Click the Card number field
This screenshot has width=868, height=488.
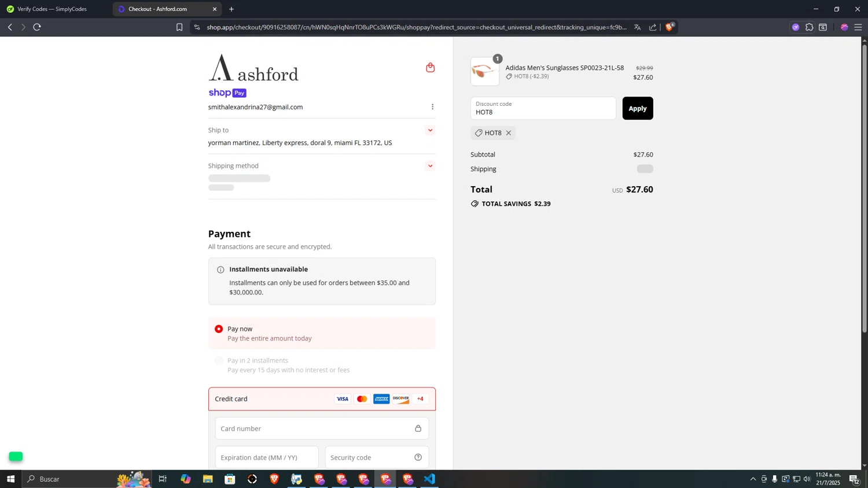(x=322, y=428)
